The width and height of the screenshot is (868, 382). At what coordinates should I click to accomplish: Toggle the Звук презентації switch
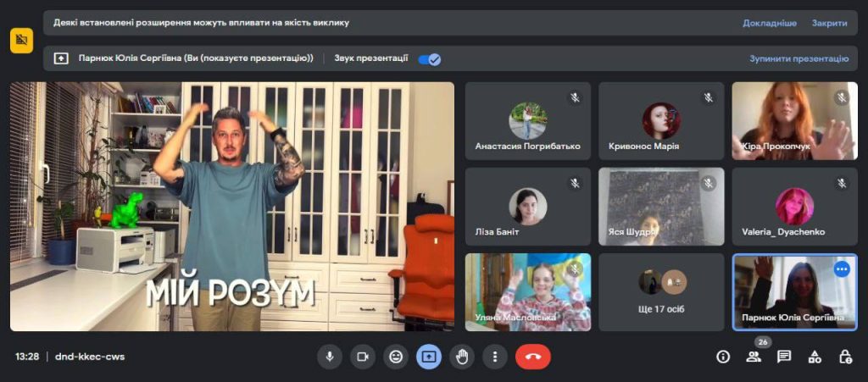[x=430, y=59]
